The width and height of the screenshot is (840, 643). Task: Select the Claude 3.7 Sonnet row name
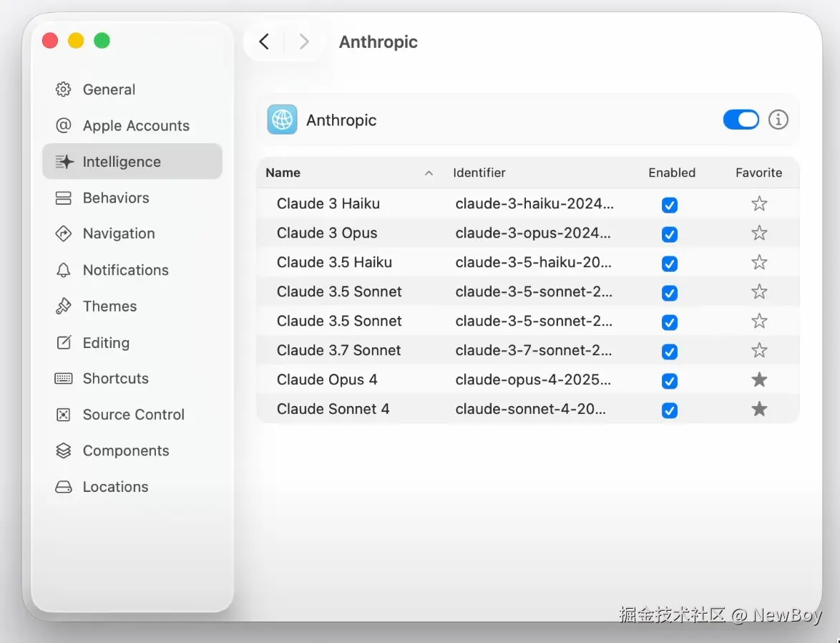tap(338, 350)
